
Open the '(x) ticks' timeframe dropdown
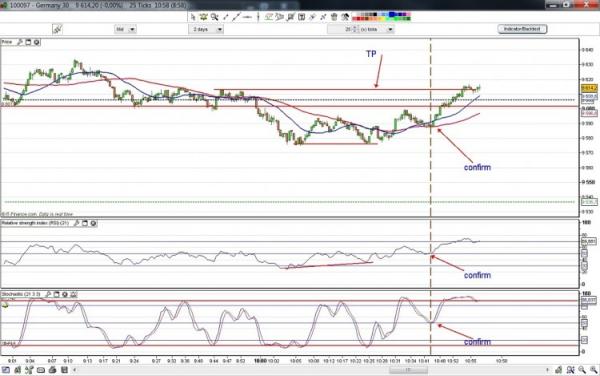(377, 29)
